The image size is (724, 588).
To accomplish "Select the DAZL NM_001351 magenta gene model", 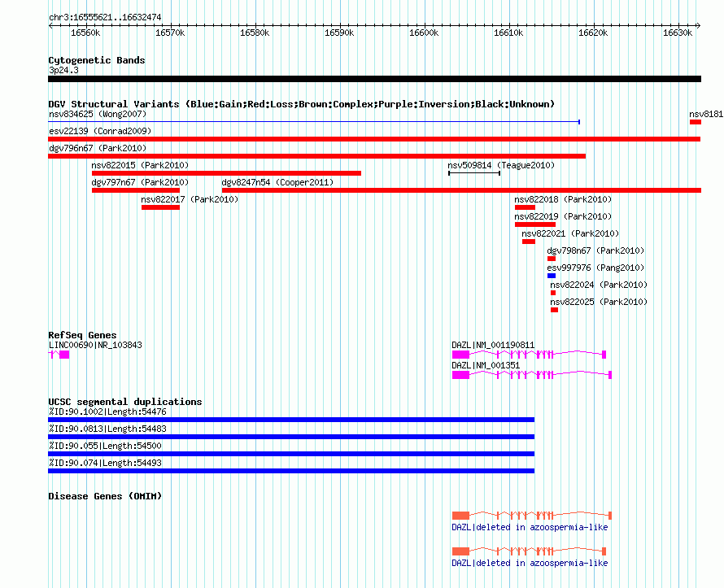I will tap(532, 375).
